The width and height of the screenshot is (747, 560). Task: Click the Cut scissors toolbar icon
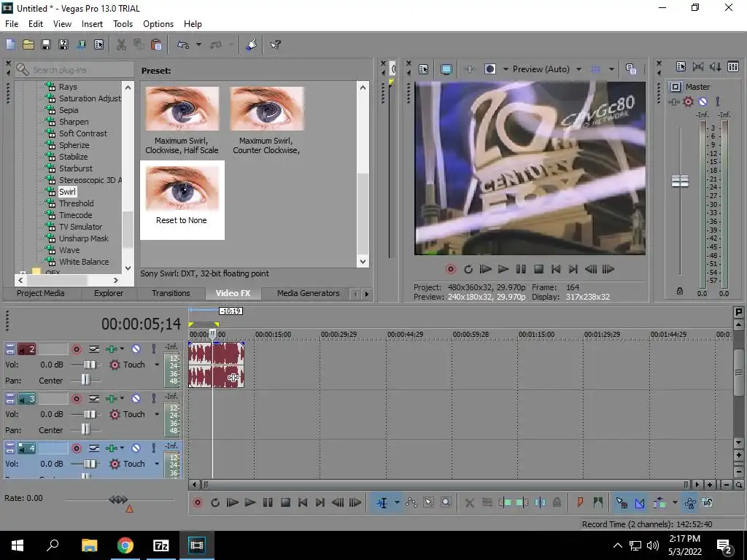pyautogui.click(x=122, y=44)
